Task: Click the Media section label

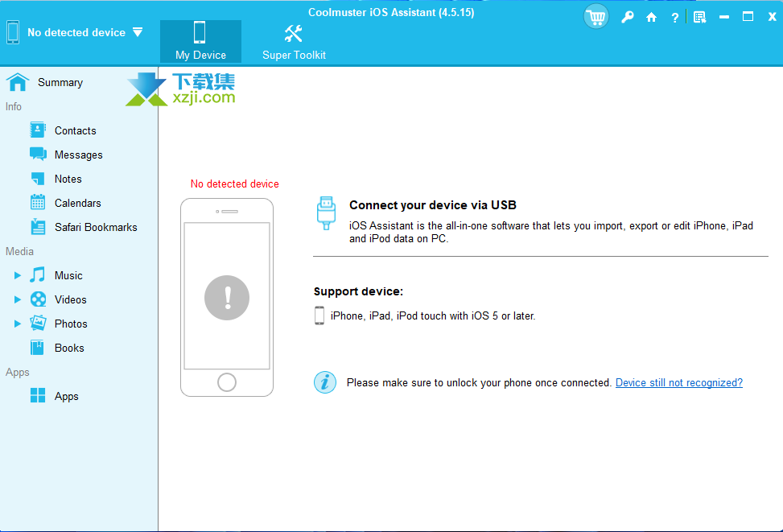Action: click(19, 251)
